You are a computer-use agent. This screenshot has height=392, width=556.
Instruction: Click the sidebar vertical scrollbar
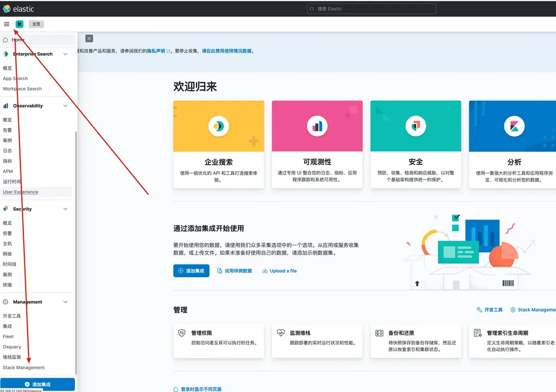[x=76, y=253]
